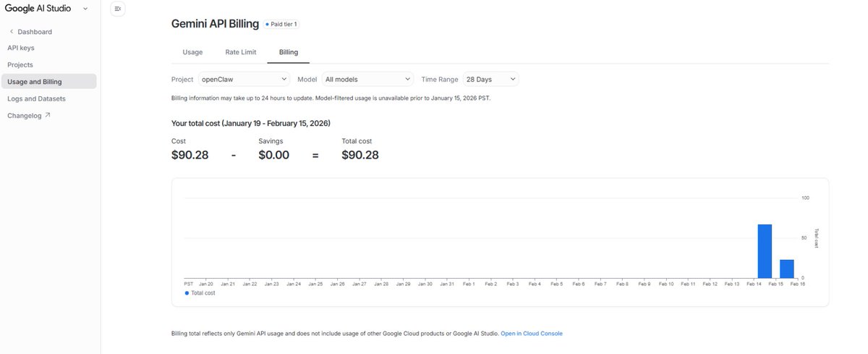Click the back chevron next to Dashboard
The image size is (868, 354).
tap(11, 32)
